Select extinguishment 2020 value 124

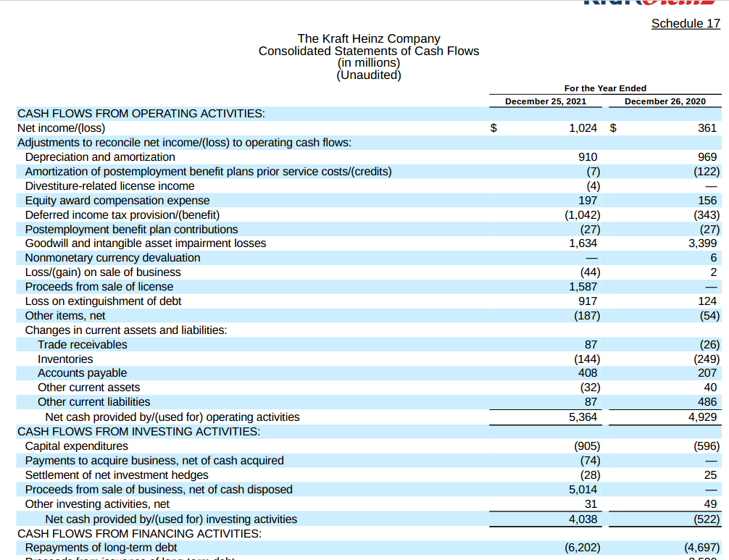[707, 301]
